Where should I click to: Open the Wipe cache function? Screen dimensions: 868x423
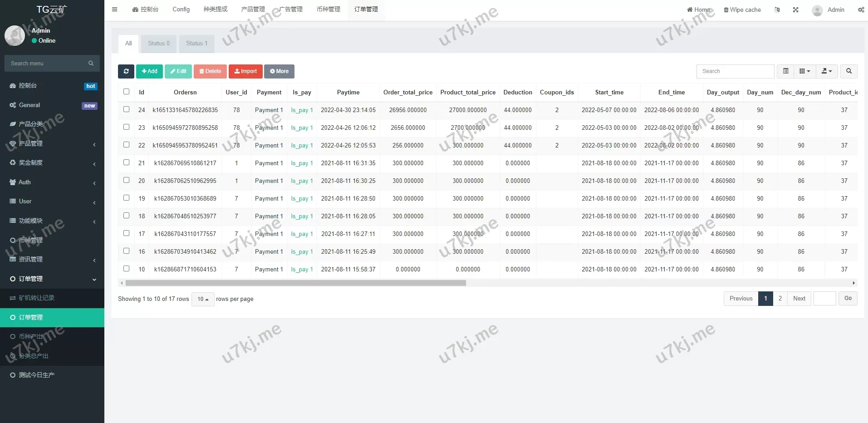pos(742,10)
